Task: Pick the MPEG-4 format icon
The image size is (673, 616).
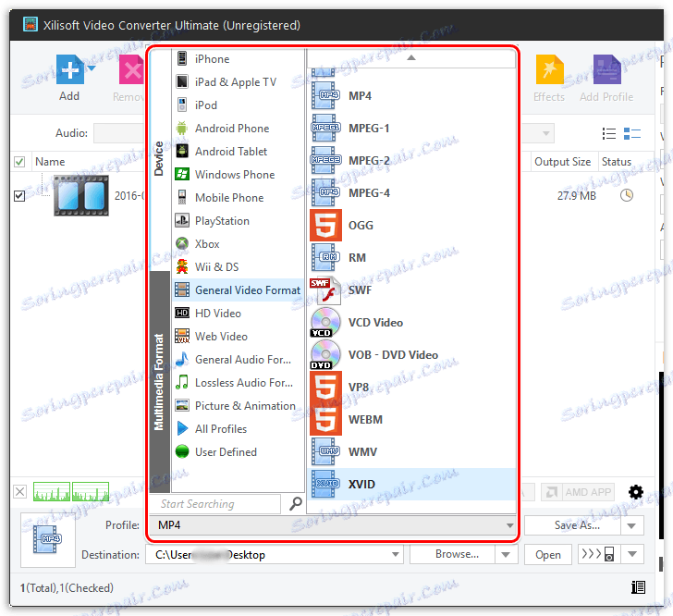Action: click(324, 193)
